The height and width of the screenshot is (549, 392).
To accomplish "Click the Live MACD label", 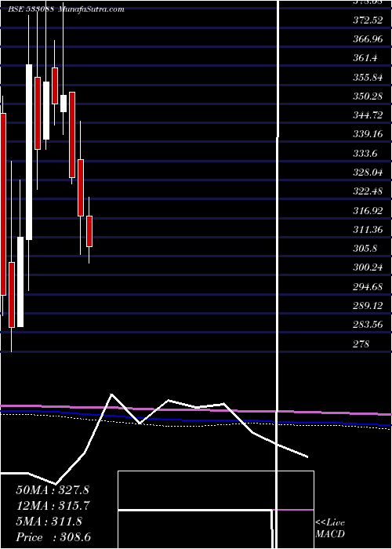I will [x=330, y=529].
